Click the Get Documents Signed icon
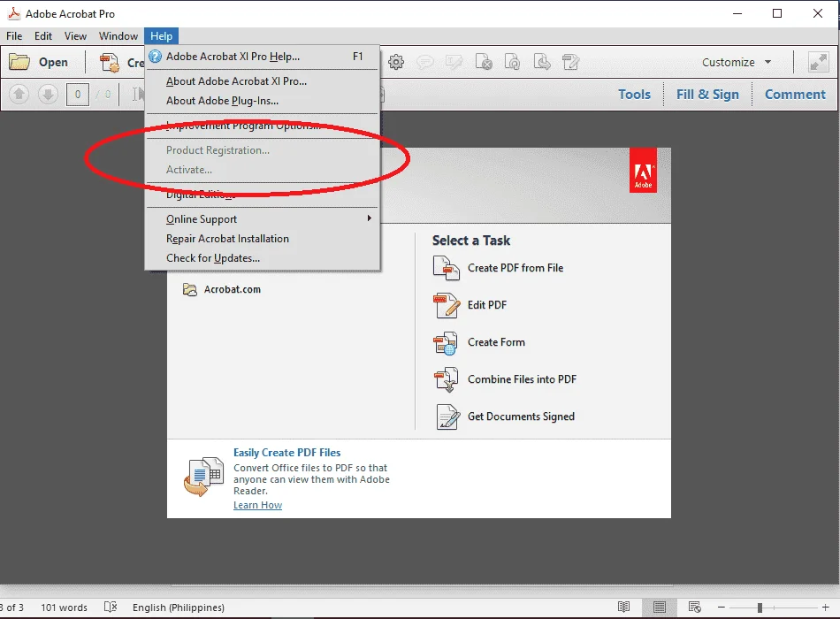This screenshot has height=619, width=840. click(x=447, y=417)
